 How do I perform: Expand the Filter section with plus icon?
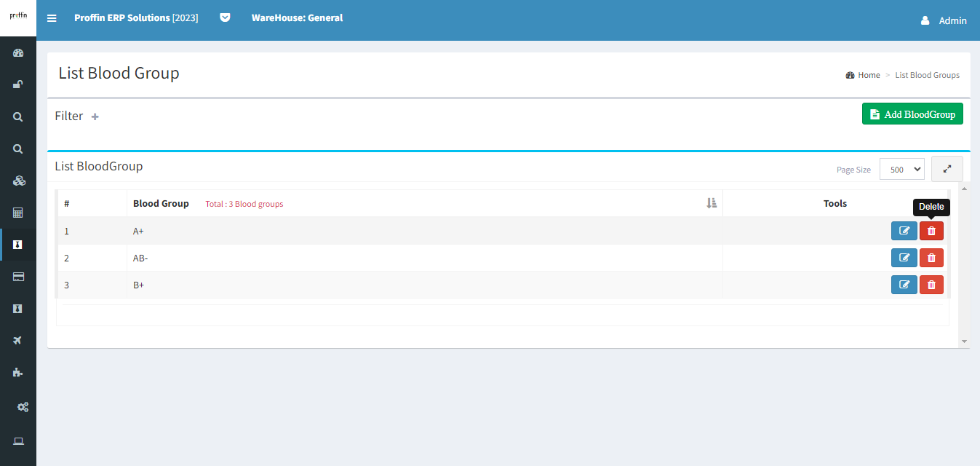[95, 116]
